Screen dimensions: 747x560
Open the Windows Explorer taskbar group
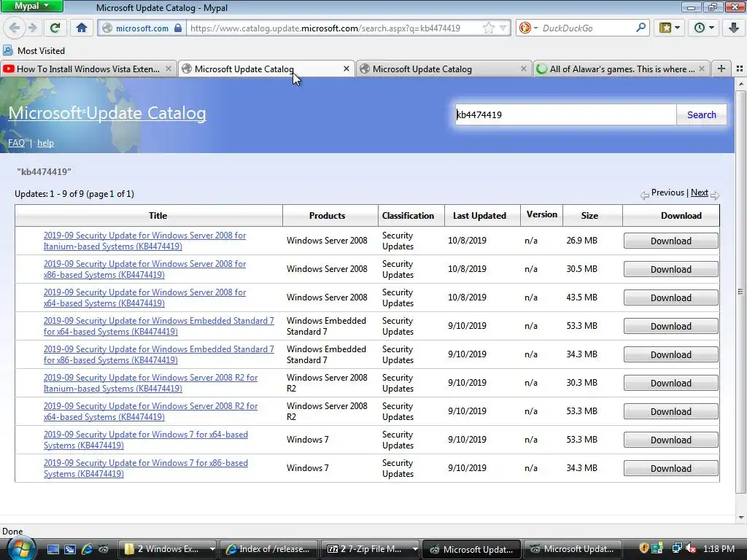[x=169, y=549]
